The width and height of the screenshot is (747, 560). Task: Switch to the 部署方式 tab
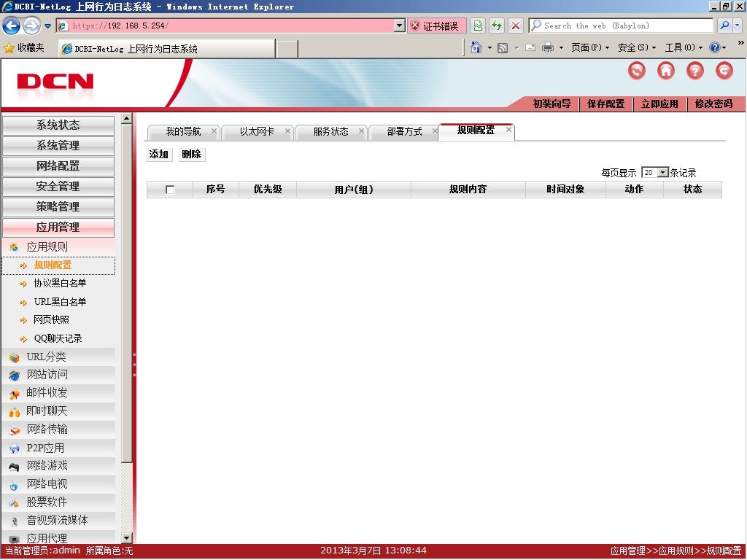[x=404, y=132]
